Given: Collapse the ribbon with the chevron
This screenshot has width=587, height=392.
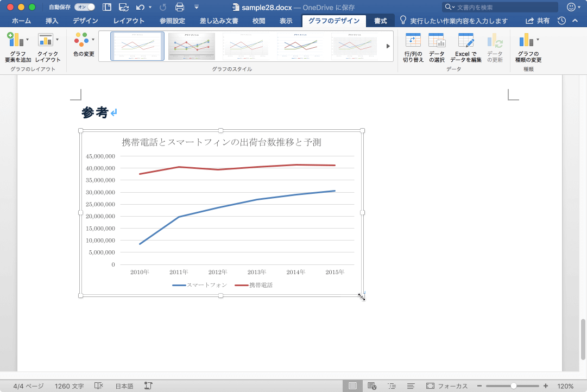Looking at the screenshot, I should coord(575,21).
